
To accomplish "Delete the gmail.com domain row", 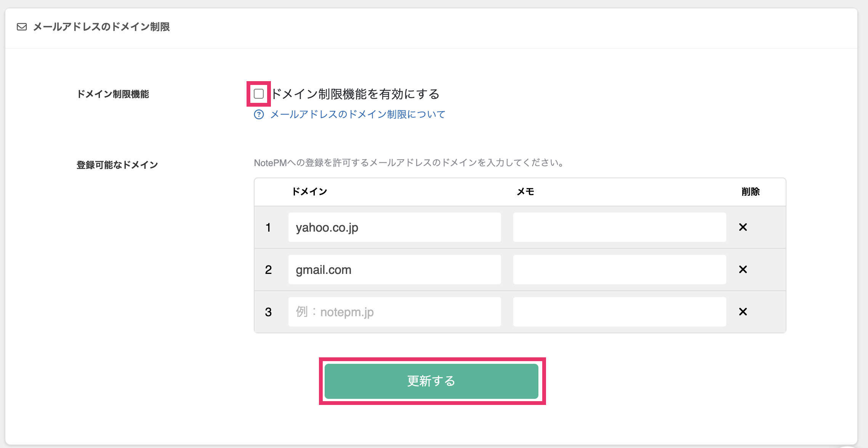I will pyautogui.click(x=742, y=269).
